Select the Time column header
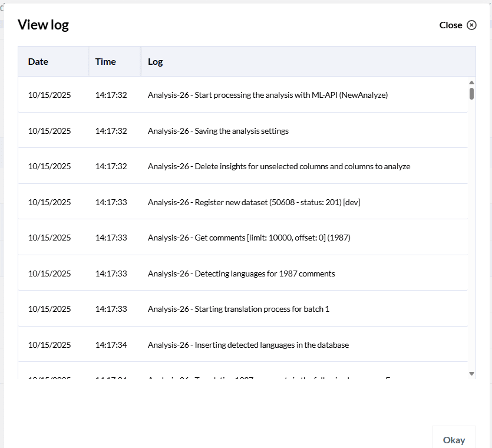Image resolution: width=492 pixels, height=448 pixels. pyautogui.click(x=105, y=61)
